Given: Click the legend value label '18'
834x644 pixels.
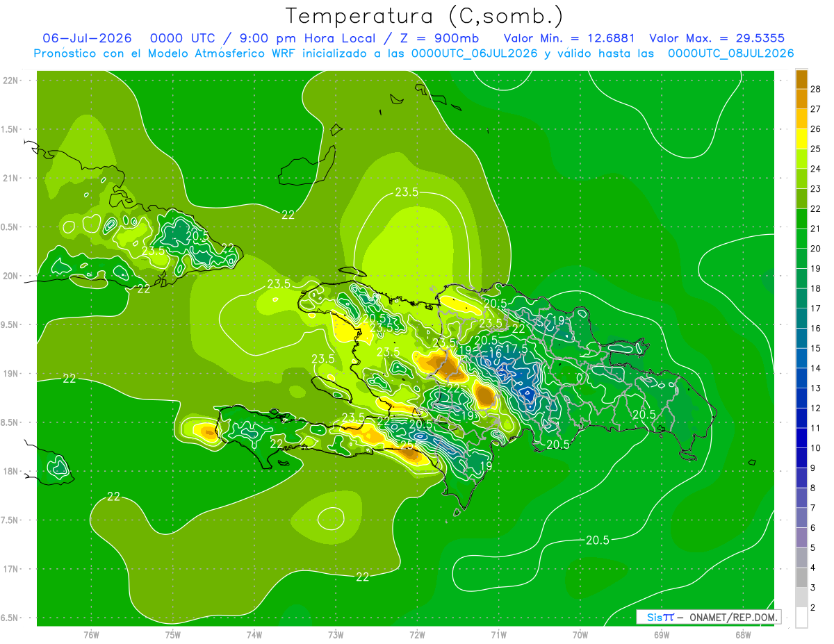Looking at the screenshot, I should (816, 288).
